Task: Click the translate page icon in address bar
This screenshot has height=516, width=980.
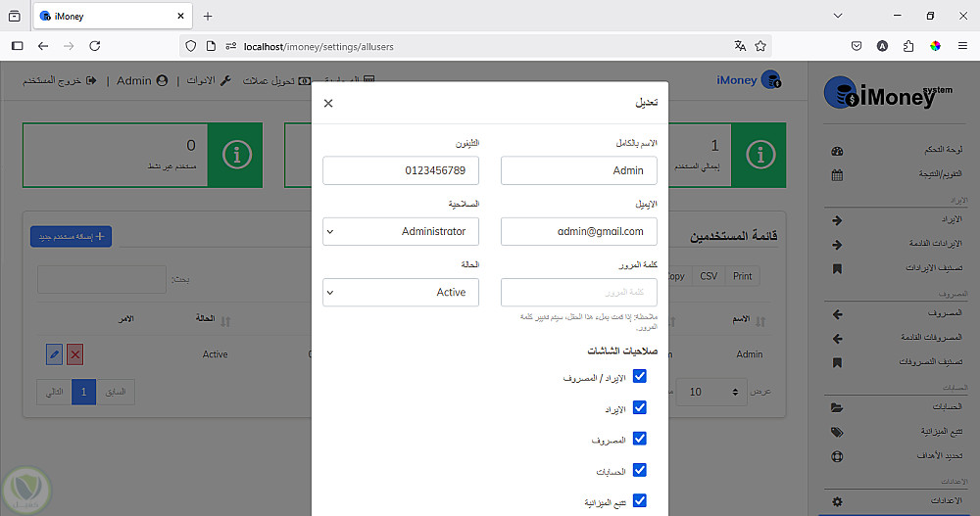Action: (740, 46)
